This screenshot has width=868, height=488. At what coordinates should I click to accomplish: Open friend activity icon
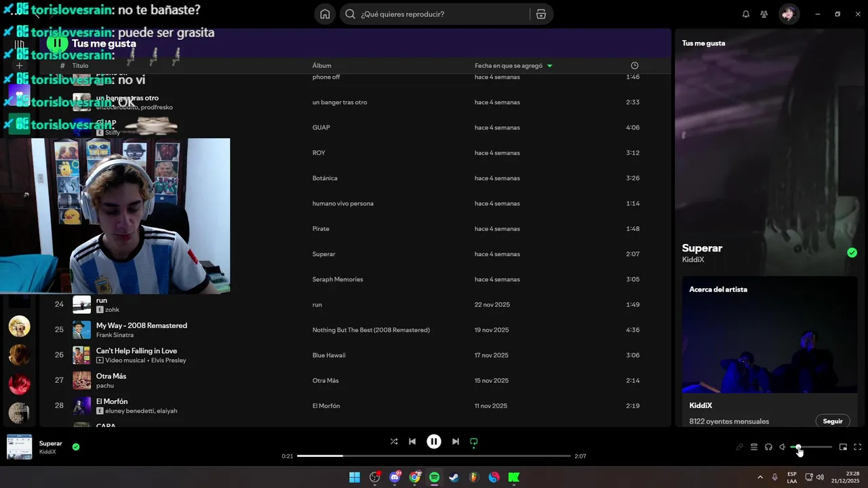pos(764,14)
